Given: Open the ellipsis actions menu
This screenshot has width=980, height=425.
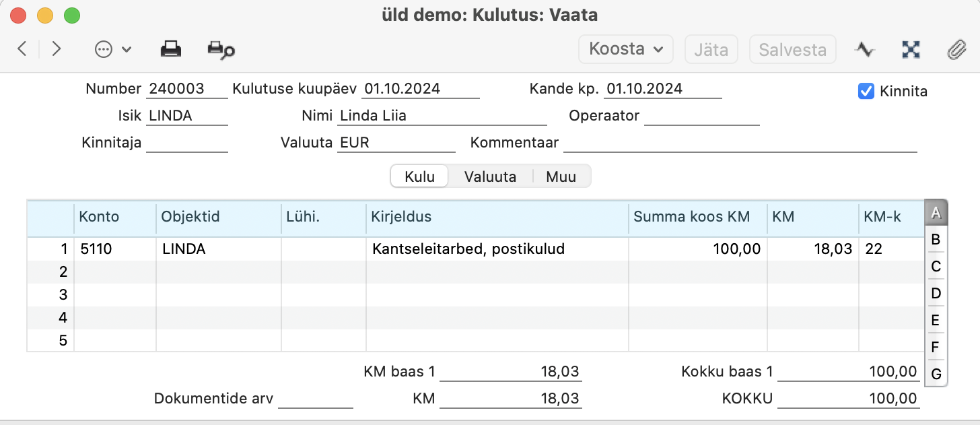Looking at the screenshot, I should pos(112,49).
